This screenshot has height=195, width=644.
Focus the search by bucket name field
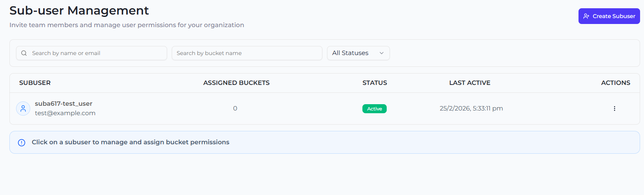click(247, 53)
